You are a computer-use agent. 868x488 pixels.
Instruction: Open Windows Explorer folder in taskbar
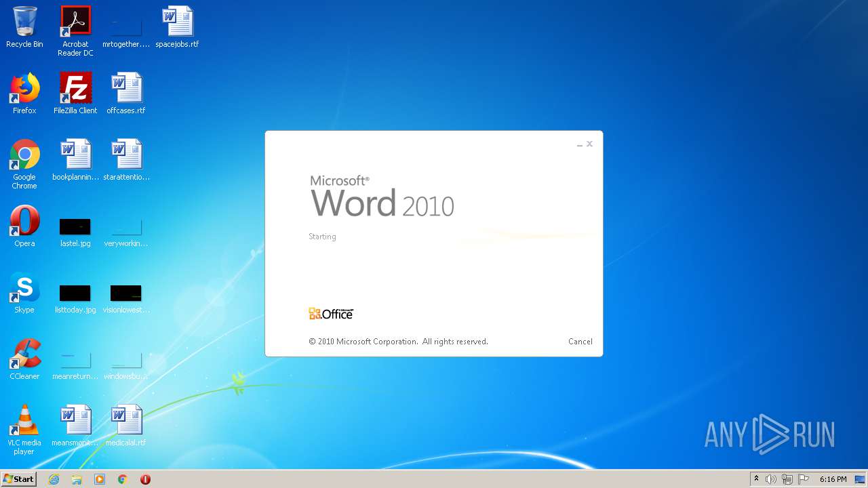[77, 479]
